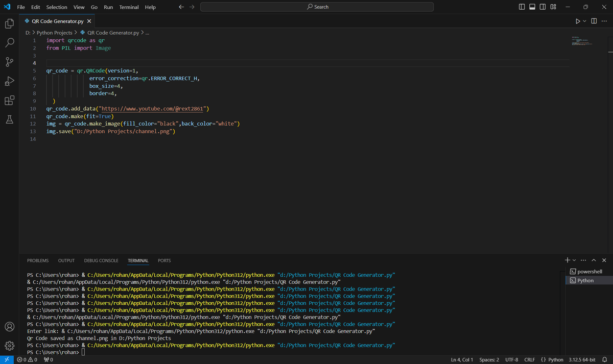This screenshot has width=613, height=364.
Task: Expand breadcrumb symbols ellipsis
Action: tap(147, 33)
